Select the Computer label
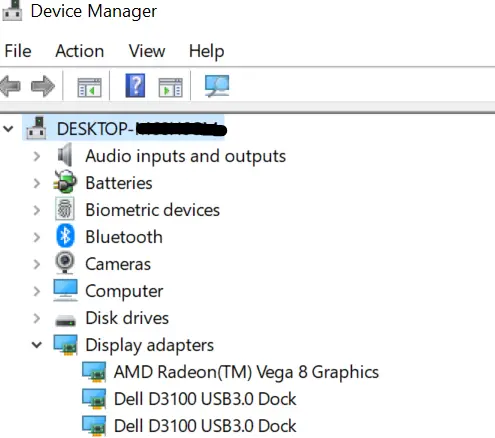Screen dimensions: 495x438 124,292
